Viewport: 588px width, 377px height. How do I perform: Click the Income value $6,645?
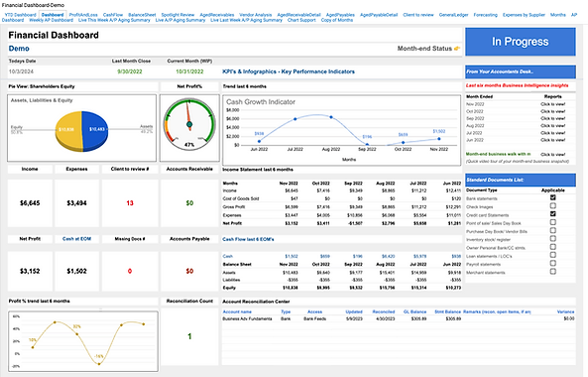coord(30,203)
